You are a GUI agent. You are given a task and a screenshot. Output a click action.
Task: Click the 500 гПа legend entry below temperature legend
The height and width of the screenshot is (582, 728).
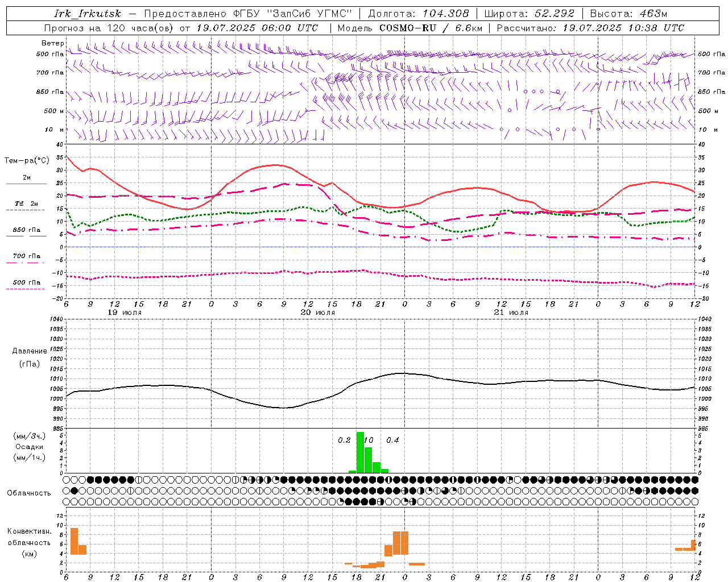coord(27,282)
